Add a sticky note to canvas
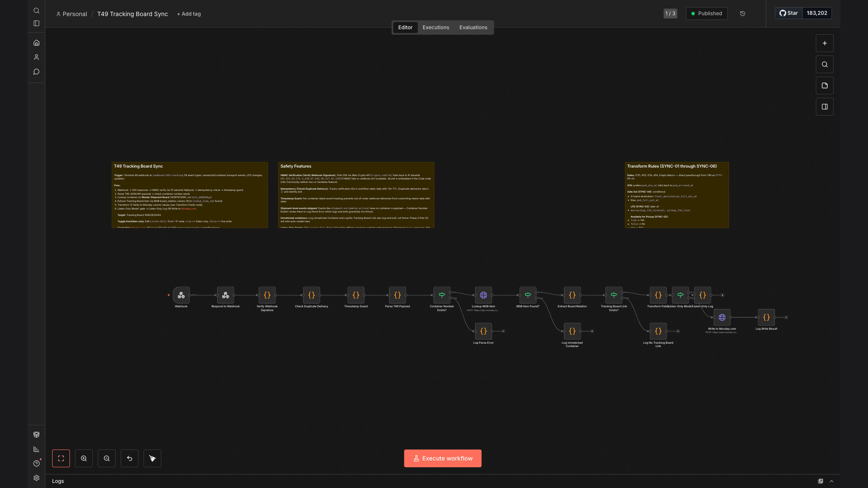The height and width of the screenshot is (488, 868). tap(825, 86)
